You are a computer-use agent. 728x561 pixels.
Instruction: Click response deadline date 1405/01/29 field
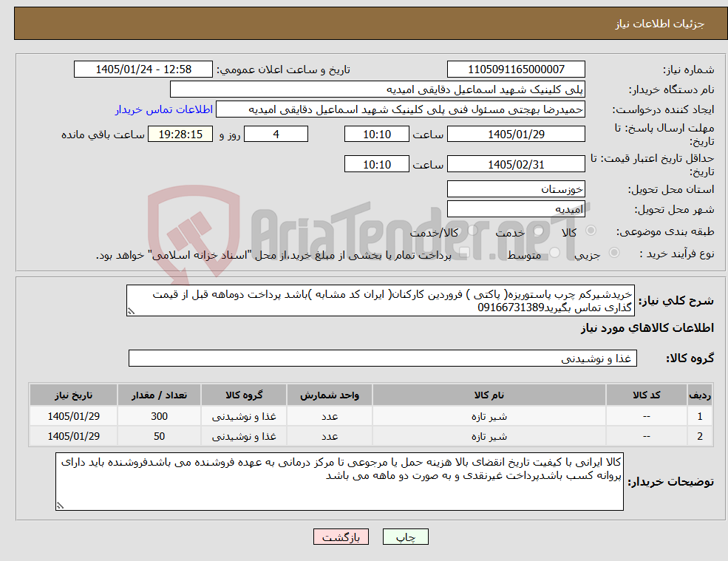516,135
